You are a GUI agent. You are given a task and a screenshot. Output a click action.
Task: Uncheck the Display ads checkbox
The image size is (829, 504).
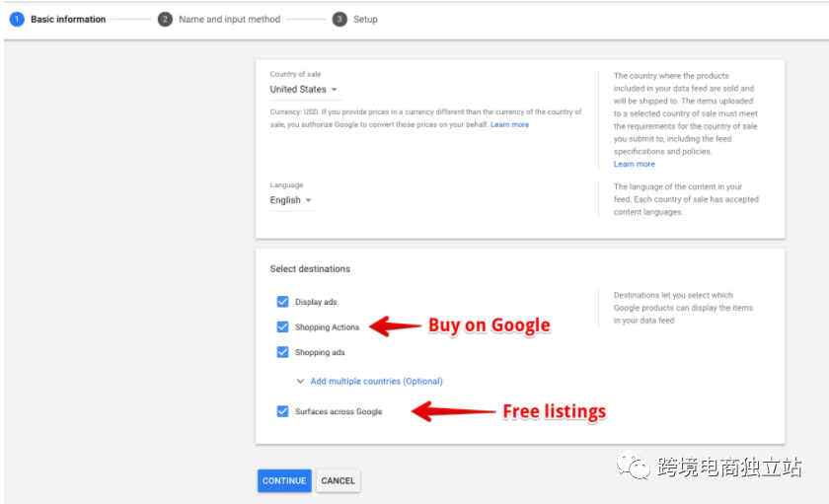(283, 302)
